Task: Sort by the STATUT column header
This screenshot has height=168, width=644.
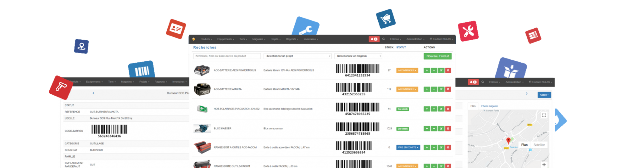Action: pyautogui.click(x=401, y=48)
